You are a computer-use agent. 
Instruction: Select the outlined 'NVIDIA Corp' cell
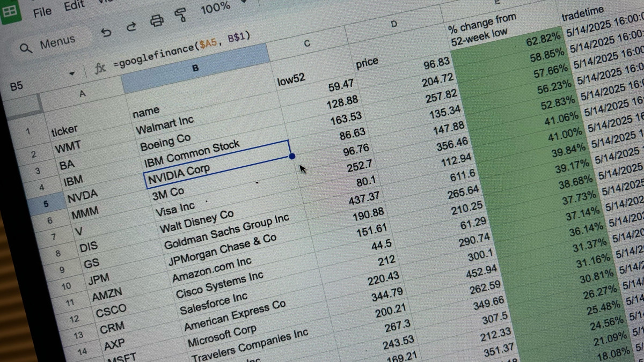(x=217, y=164)
